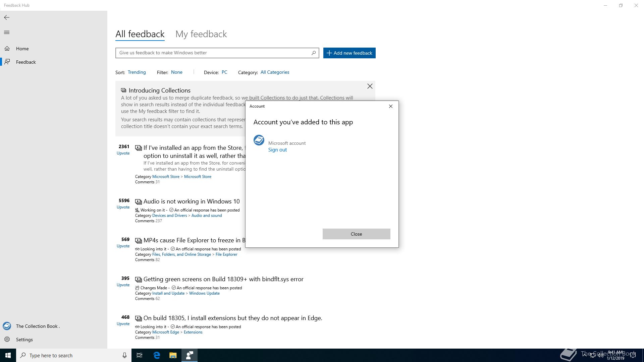Open The Collection Book account entry
The image size is (644, 362).
54,326
